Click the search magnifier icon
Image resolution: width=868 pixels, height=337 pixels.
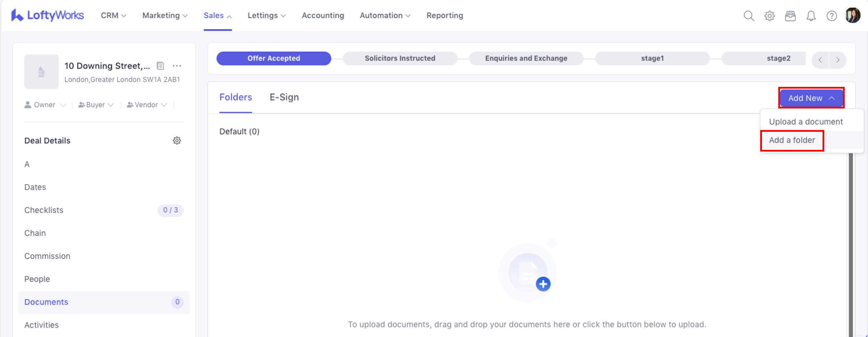click(x=748, y=16)
